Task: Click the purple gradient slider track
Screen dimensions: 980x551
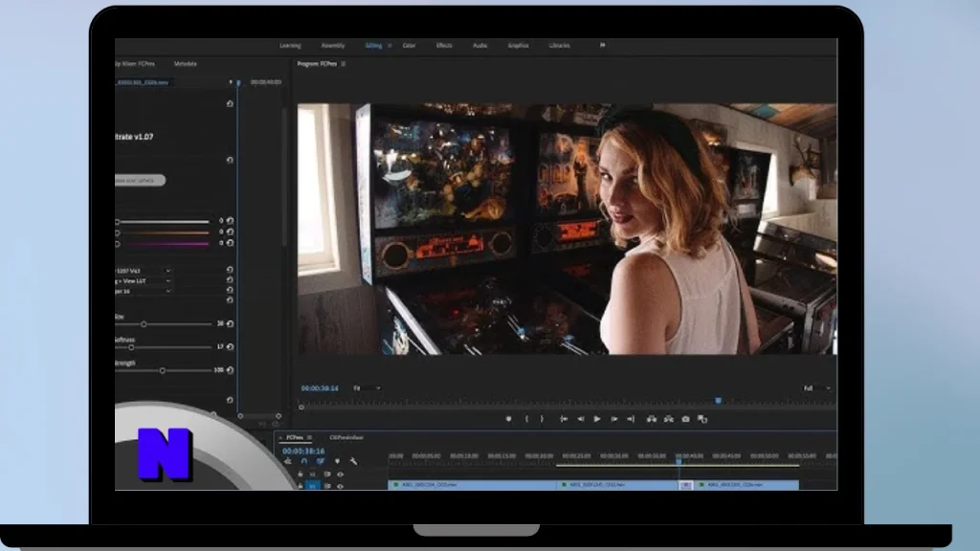Action: tap(163, 244)
